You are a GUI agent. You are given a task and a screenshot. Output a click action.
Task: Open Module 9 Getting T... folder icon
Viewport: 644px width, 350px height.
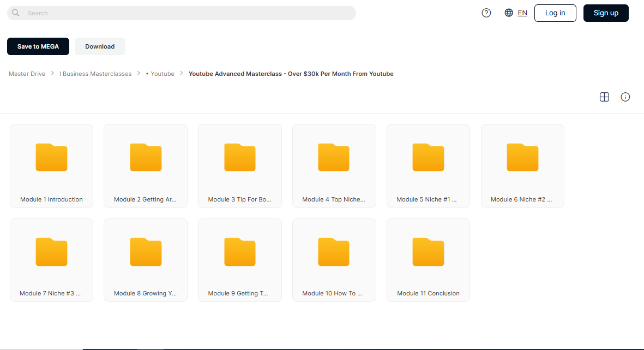coord(240,252)
